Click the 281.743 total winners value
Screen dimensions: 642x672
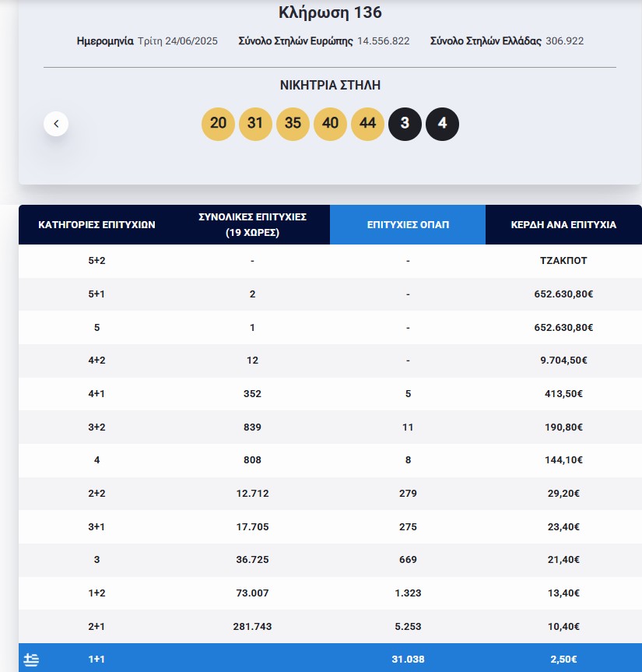(x=252, y=626)
